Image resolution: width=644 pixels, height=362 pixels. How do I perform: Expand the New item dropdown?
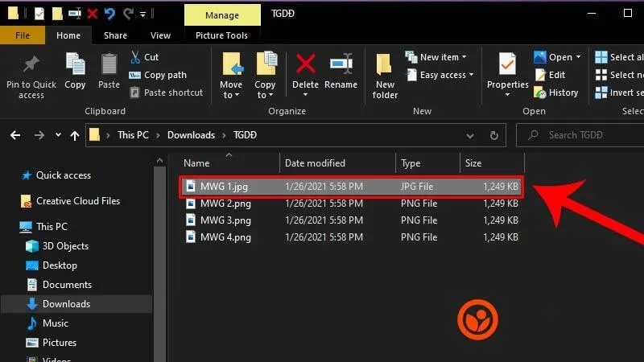(x=464, y=56)
